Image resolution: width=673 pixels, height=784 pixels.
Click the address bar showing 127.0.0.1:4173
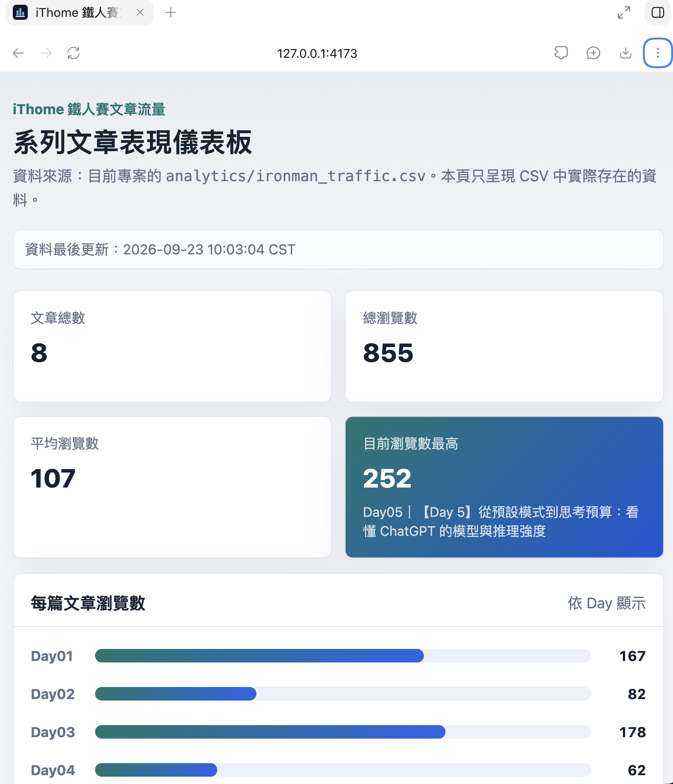[317, 53]
